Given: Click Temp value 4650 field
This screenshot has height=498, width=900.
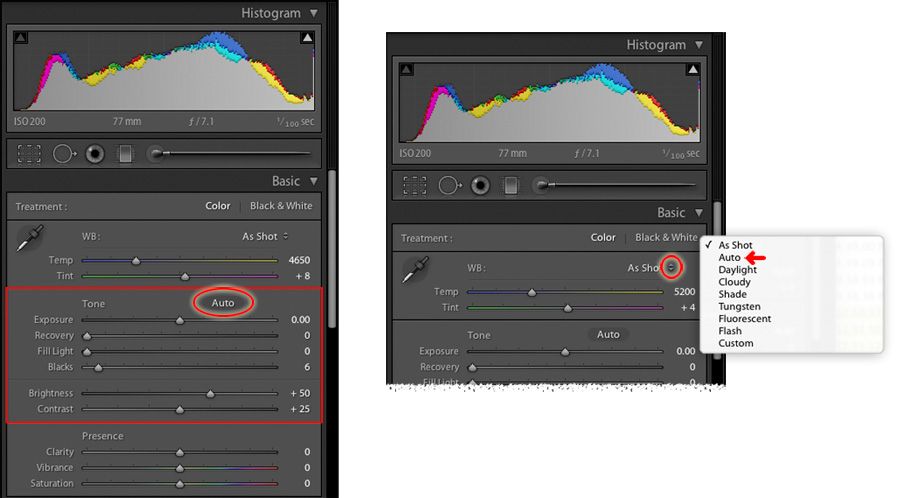Looking at the screenshot, I should (x=299, y=260).
